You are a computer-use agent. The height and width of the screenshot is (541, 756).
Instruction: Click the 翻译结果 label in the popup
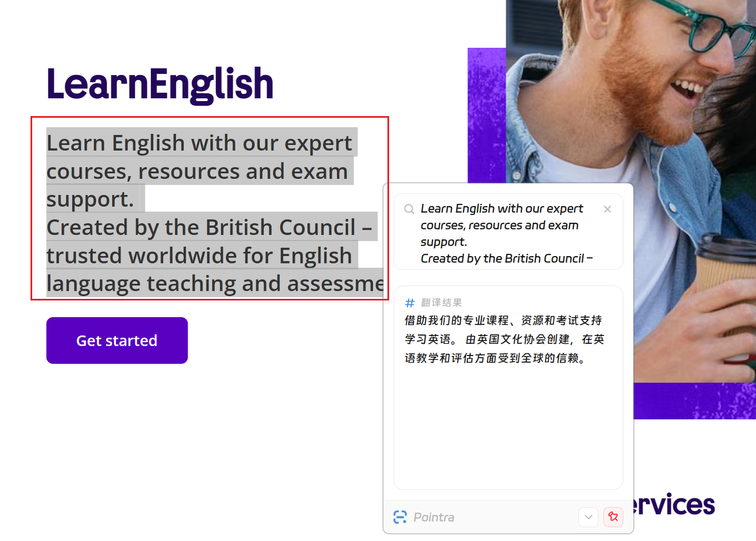coord(441,303)
